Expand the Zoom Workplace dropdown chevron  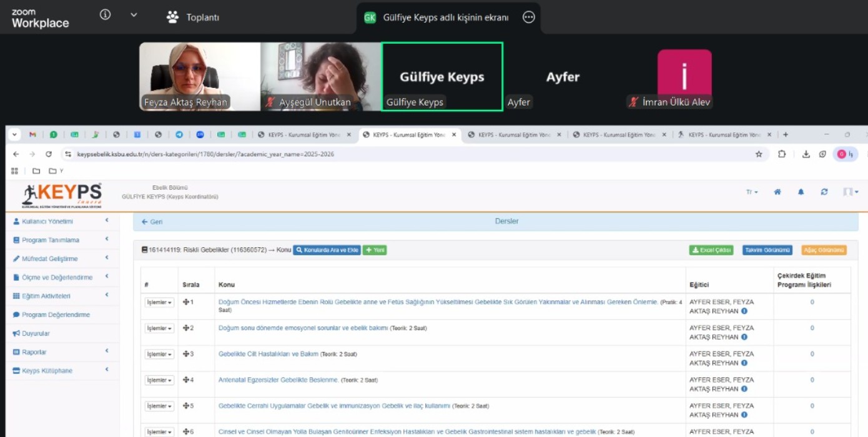[x=134, y=15]
